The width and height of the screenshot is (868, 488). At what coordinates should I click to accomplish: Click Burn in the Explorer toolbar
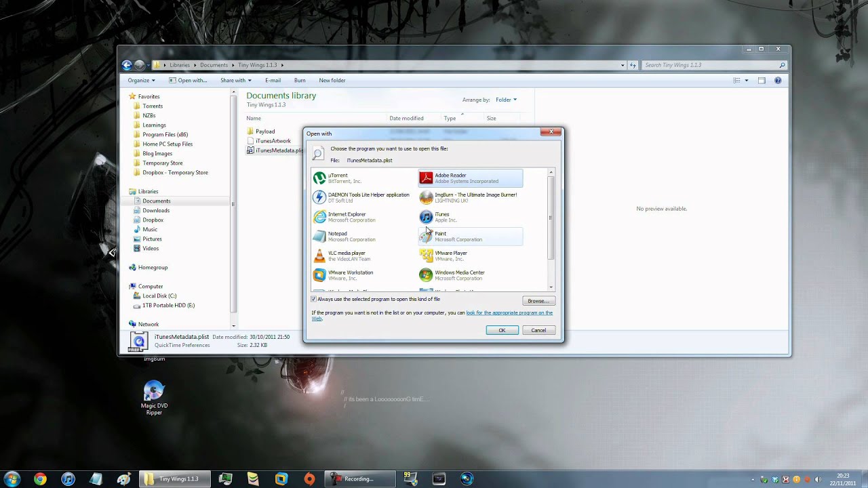(300, 80)
